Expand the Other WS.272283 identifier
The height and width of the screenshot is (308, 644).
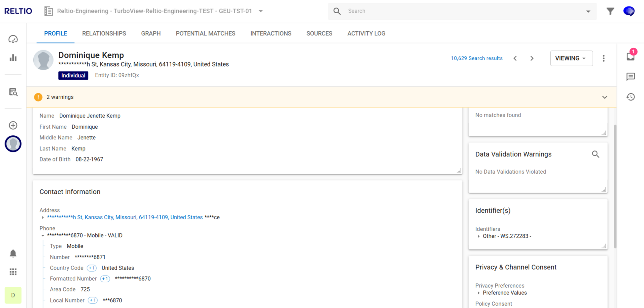479,236
